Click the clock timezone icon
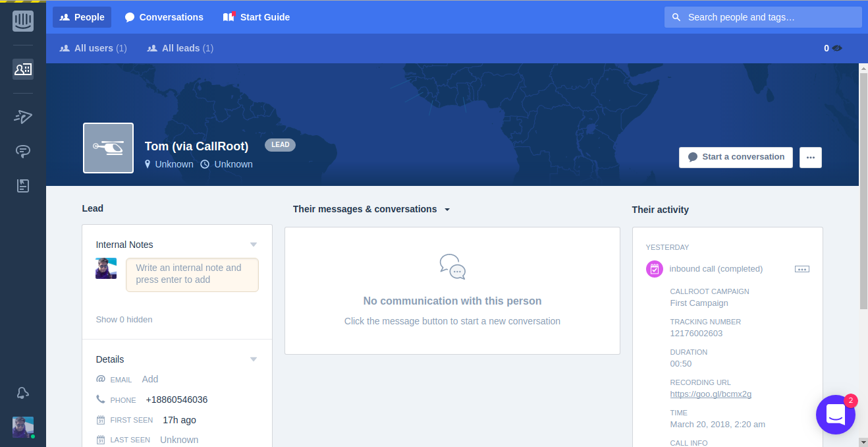868x447 pixels. coord(205,164)
